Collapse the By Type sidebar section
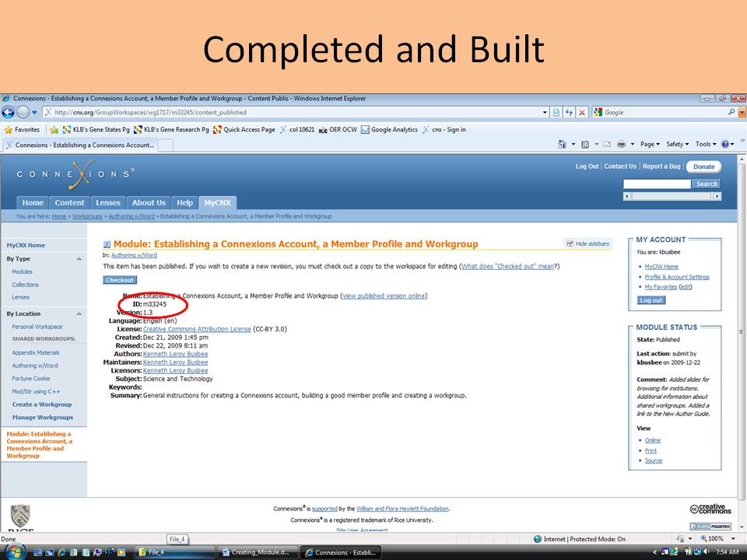 [x=79, y=259]
